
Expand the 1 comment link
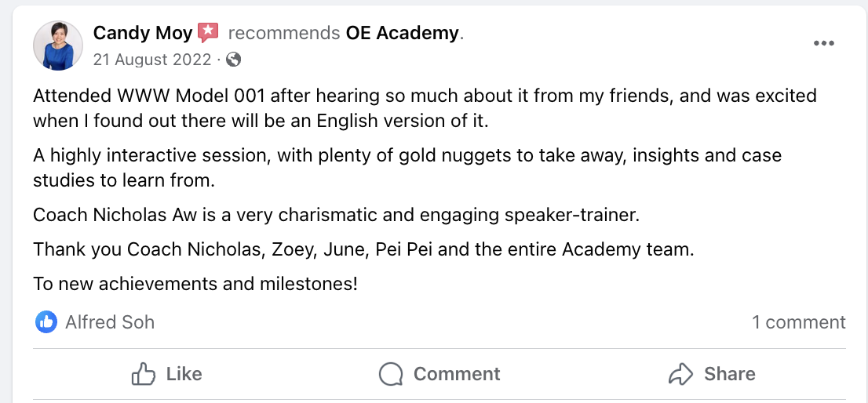[798, 321]
